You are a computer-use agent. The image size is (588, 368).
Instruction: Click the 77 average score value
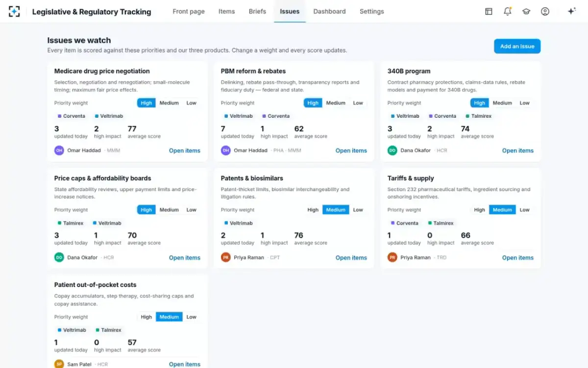point(132,129)
